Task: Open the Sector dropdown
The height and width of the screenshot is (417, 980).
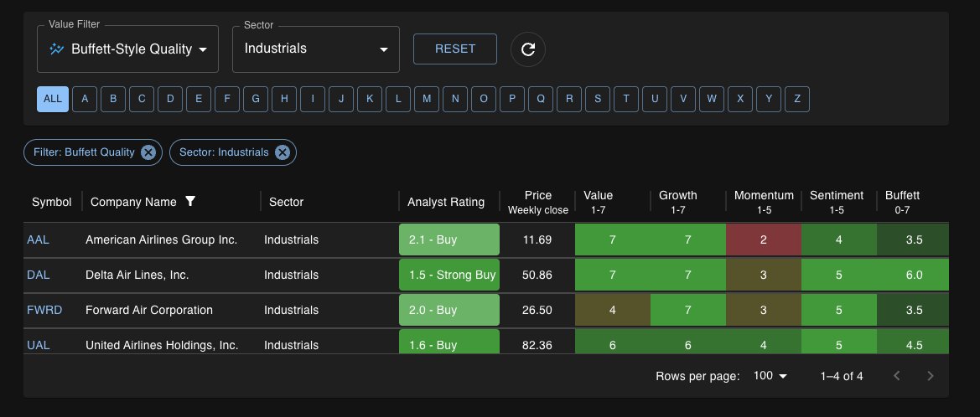Action: pos(315,49)
